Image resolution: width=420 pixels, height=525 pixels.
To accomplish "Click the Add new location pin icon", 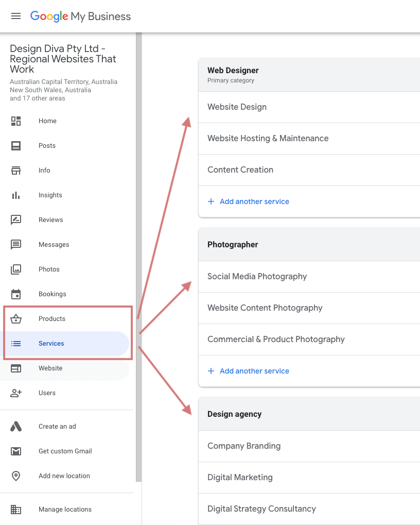I will [16, 476].
